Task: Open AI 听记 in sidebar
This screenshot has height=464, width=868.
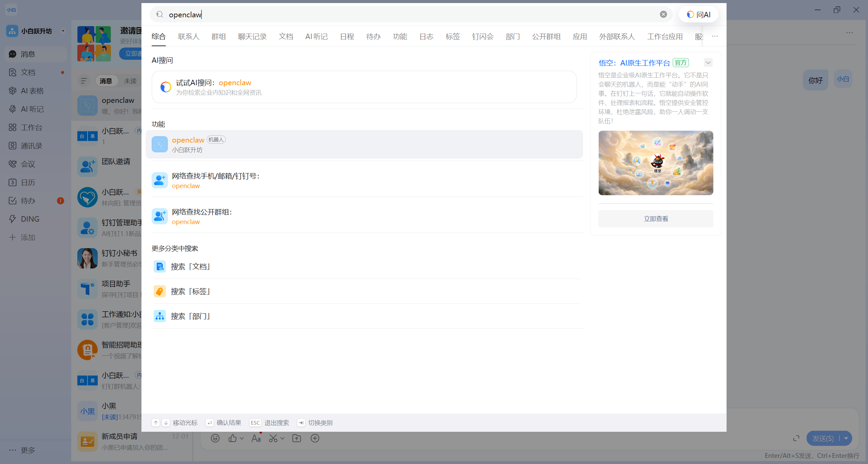Action: (x=32, y=109)
